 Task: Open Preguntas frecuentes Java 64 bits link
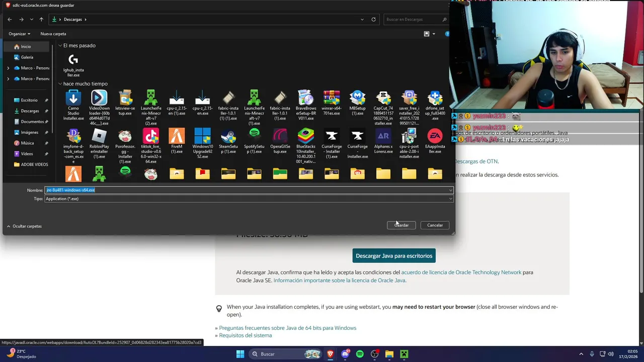(x=287, y=328)
